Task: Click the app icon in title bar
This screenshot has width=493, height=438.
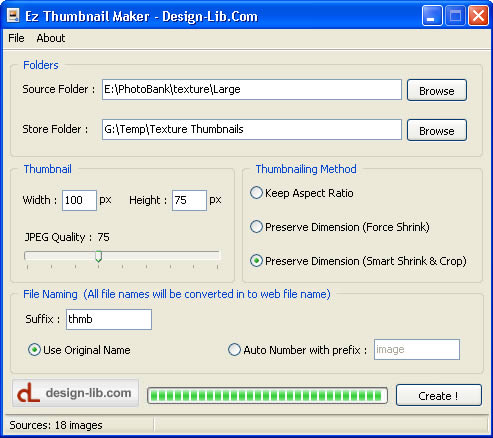Action: coord(13,16)
